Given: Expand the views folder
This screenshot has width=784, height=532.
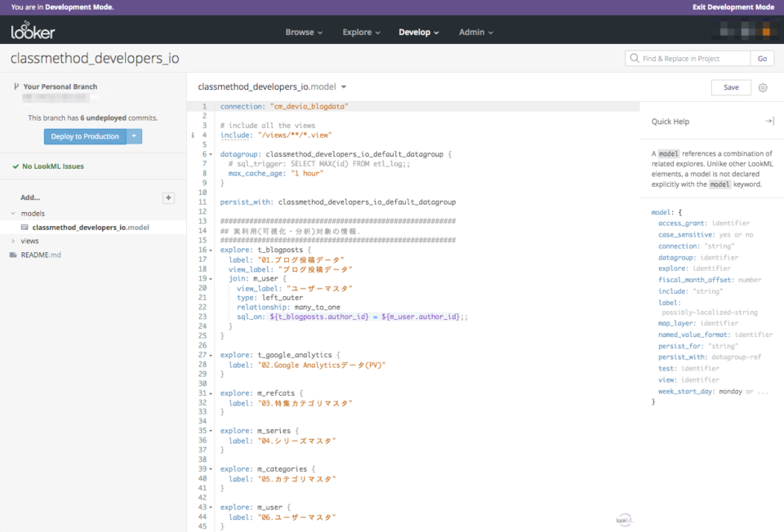Looking at the screenshot, I should (x=12, y=241).
